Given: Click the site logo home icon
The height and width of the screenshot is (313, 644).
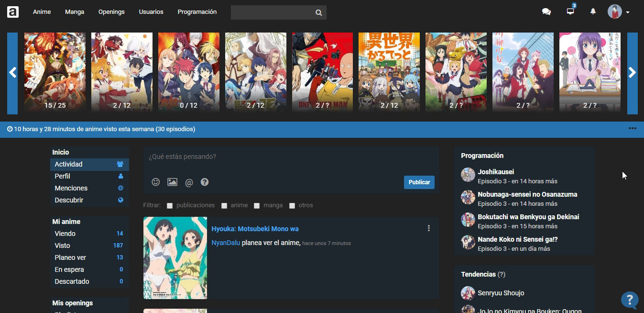Looking at the screenshot, I should [13, 12].
